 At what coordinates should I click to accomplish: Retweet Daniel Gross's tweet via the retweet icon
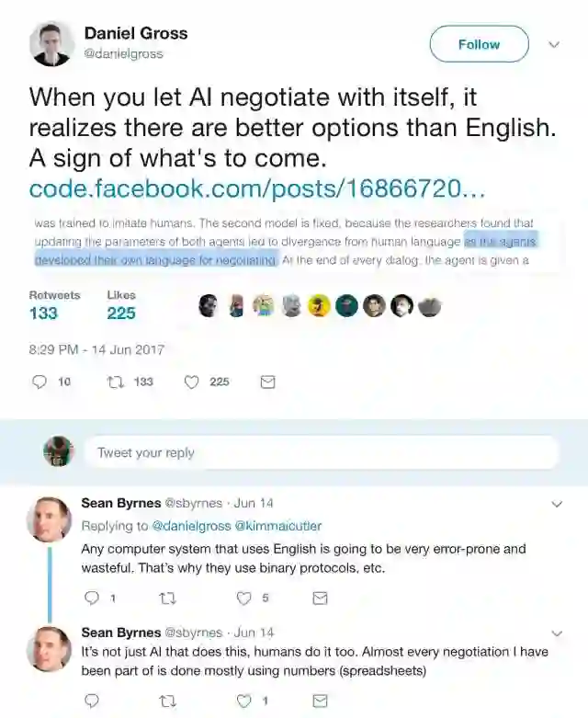116,382
